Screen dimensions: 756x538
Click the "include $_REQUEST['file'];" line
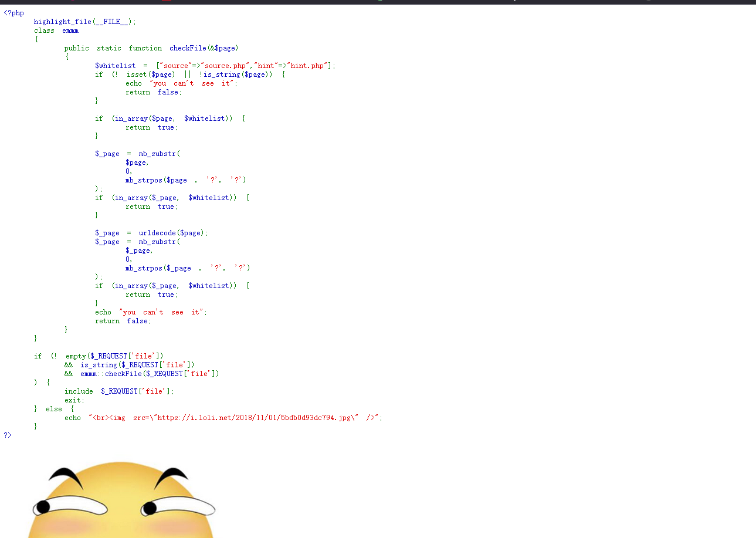coord(120,391)
